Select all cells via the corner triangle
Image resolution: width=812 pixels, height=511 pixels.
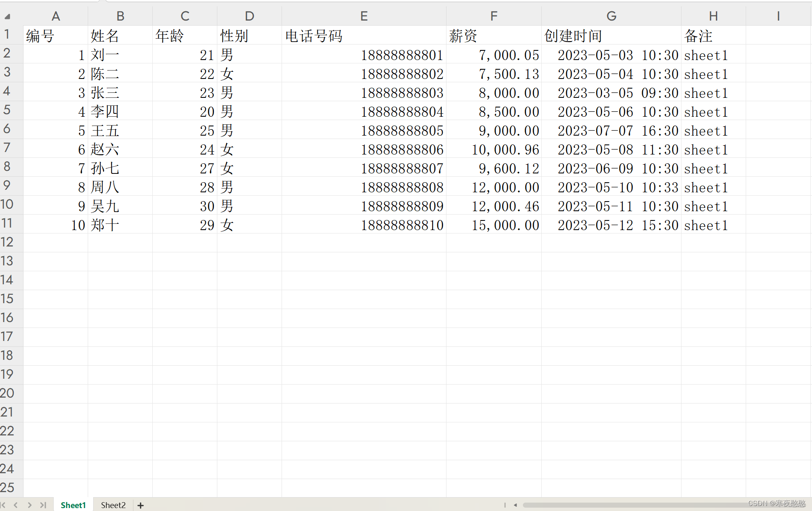(6, 16)
